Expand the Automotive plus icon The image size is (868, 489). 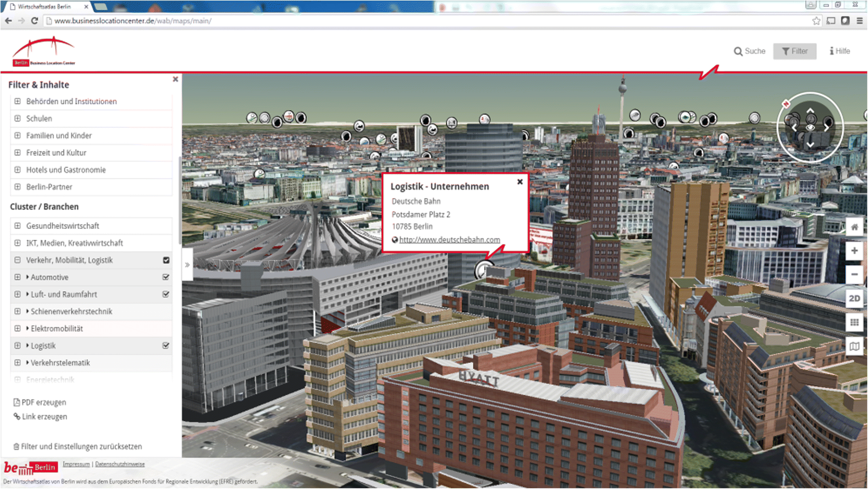coord(17,277)
